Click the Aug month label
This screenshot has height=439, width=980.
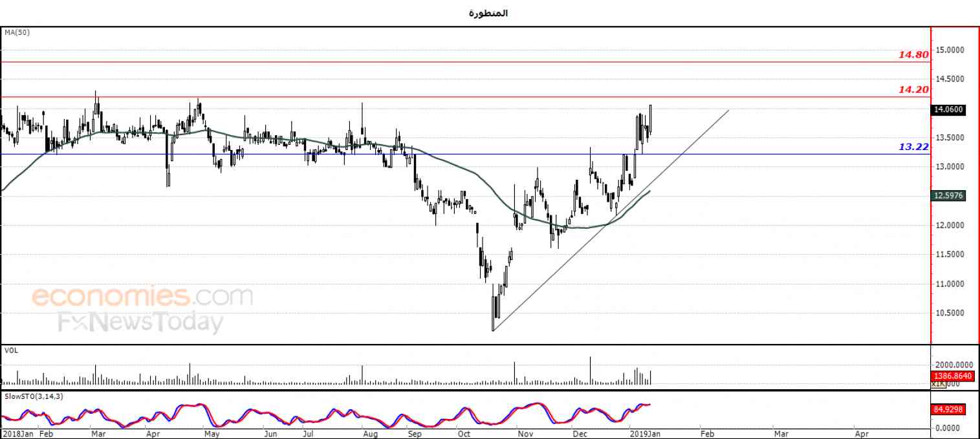click(371, 434)
